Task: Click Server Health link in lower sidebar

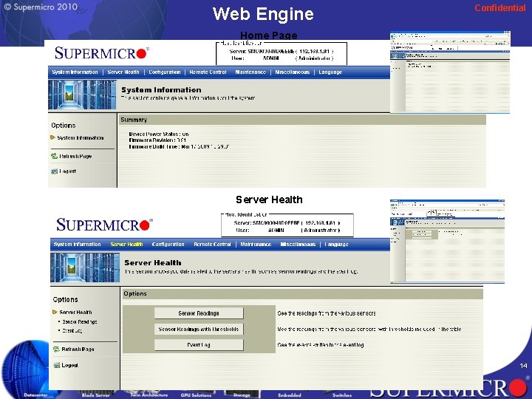Action: click(75, 312)
